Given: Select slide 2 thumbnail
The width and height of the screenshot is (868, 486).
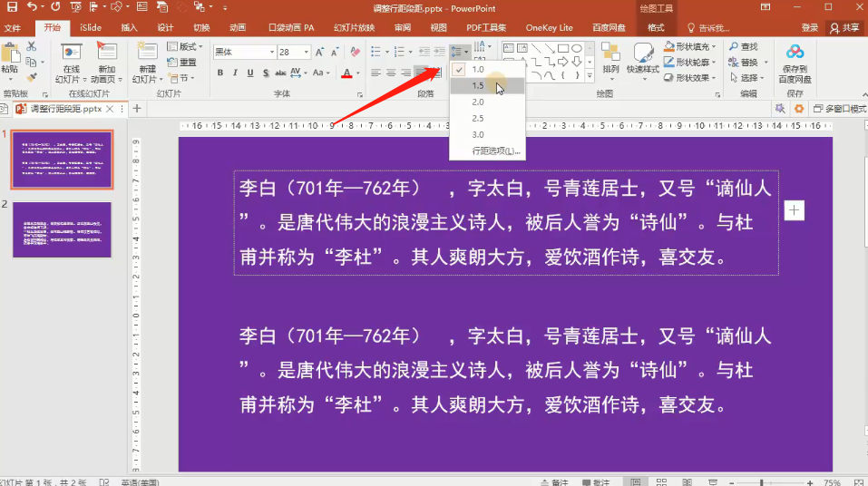Looking at the screenshot, I should coord(62,229).
